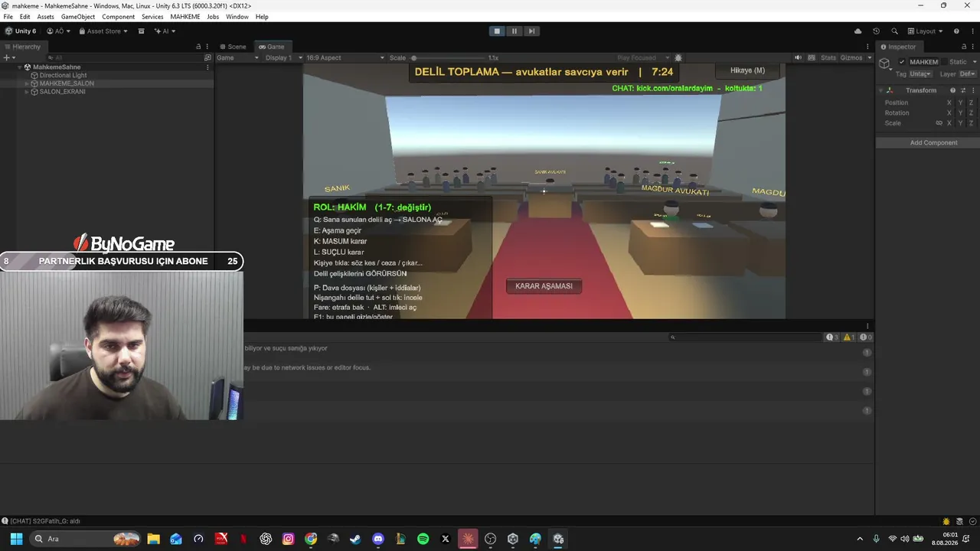The height and width of the screenshot is (551, 980).
Task: Collapse the MahkemeSahne scene foldout
Action: 20,67
